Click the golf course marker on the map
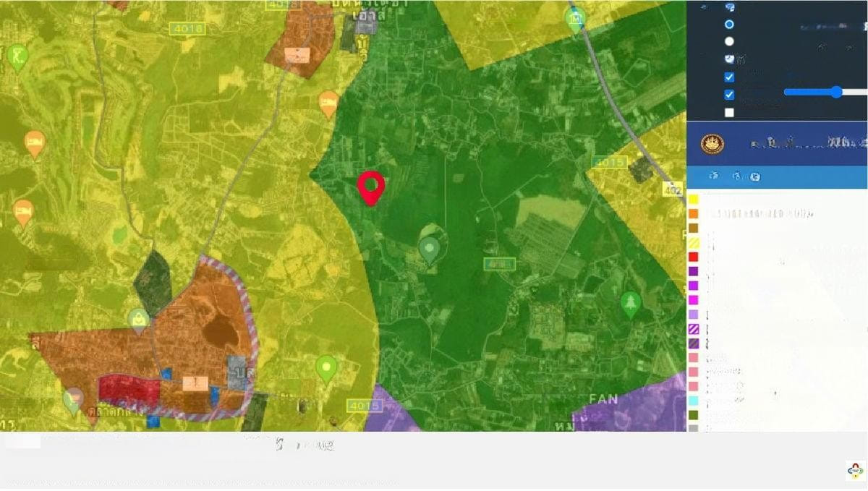 (x=17, y=56)
